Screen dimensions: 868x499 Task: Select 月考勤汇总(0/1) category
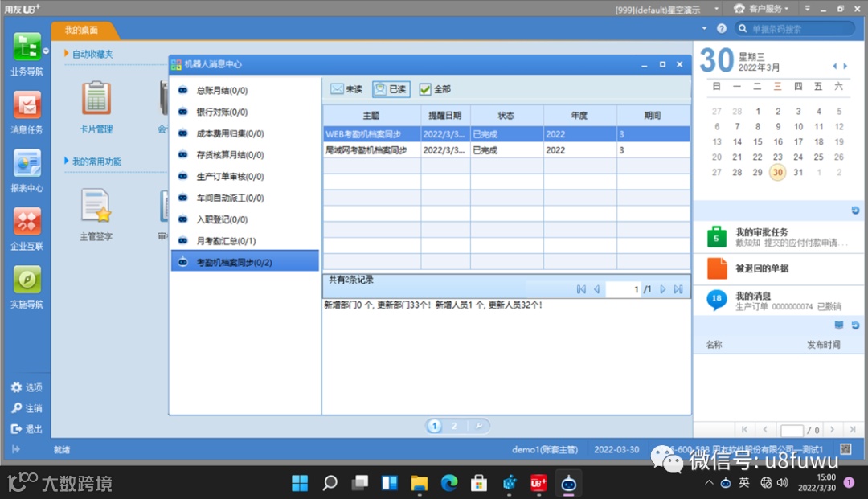(244, 240)
